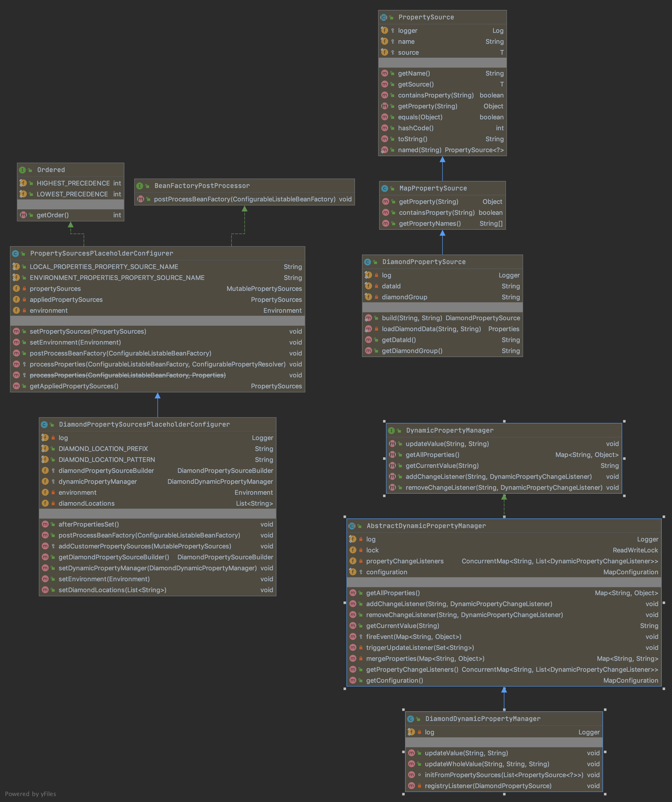
Task: Click the BeanFactoryPostProcessor interface icon
Action: click(140, 186)
